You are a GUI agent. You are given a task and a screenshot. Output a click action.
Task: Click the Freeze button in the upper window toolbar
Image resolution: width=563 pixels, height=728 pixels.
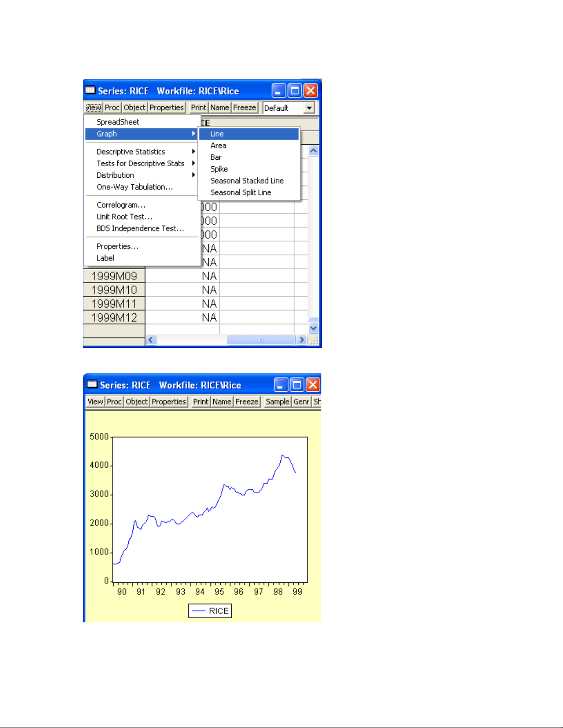point(245,107)
